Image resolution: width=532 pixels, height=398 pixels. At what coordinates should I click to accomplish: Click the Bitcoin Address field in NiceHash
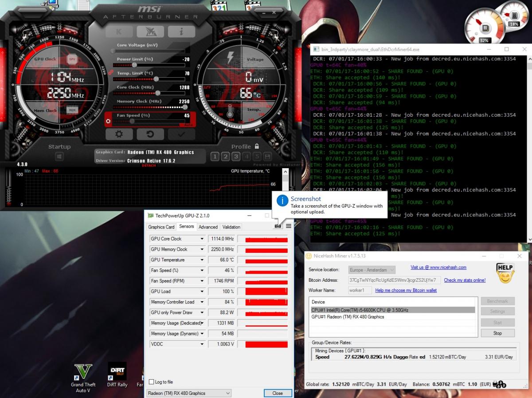395,280
